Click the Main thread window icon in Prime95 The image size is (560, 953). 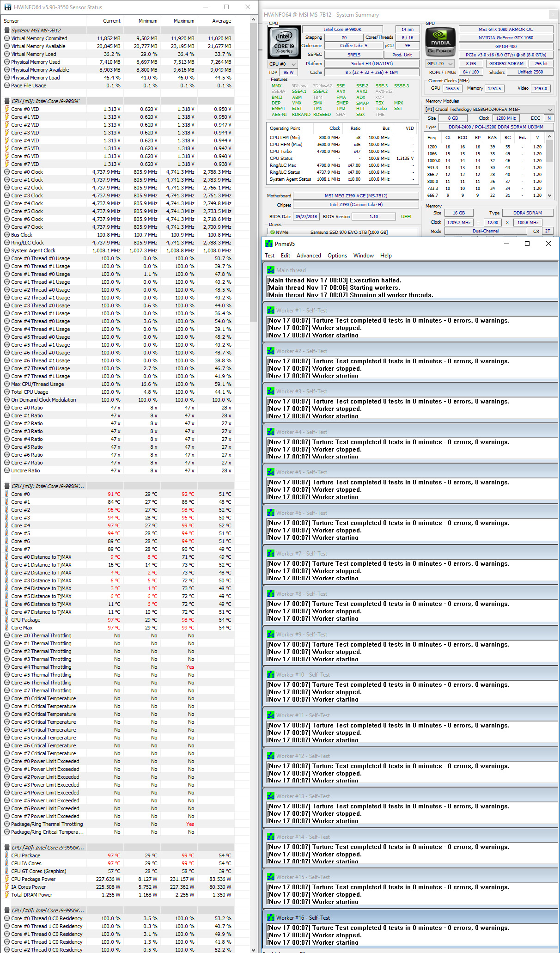point(271,270)
